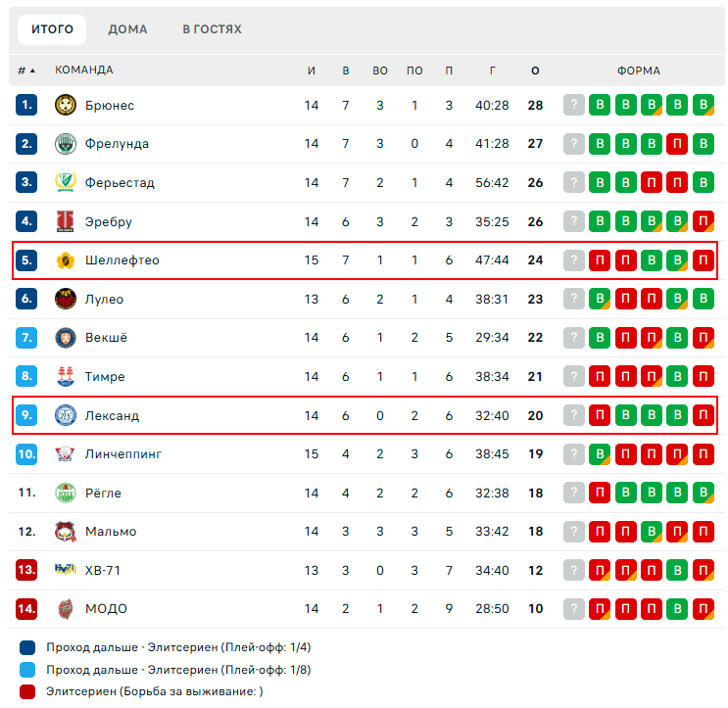Viewport: 728px width, 708px height.
Task: Switch to the ДОМА tab
Action: coord(127,29)
